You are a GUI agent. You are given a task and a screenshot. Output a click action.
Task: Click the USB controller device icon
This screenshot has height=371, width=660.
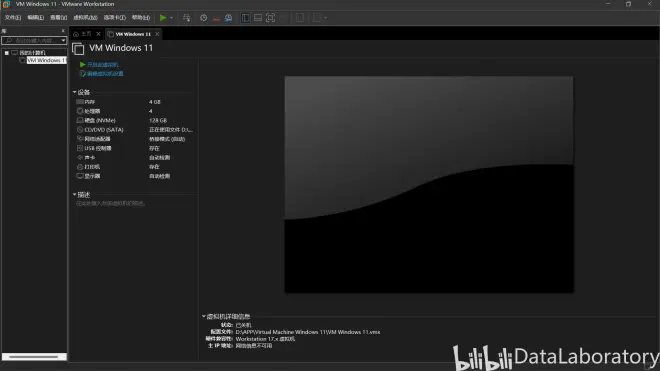[x=80, y=148]
